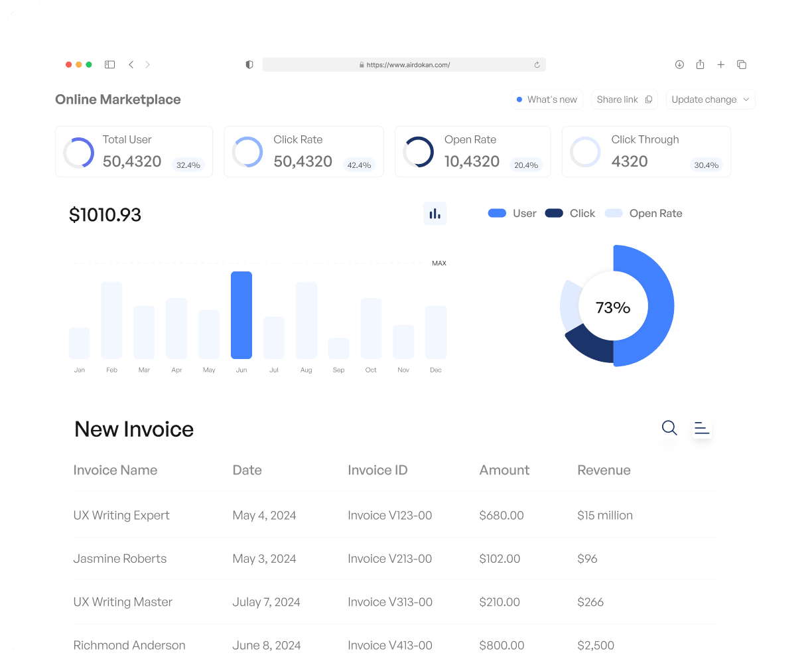Click the Share link button
This screenshot has width=812, height=661.
point(624,99)
